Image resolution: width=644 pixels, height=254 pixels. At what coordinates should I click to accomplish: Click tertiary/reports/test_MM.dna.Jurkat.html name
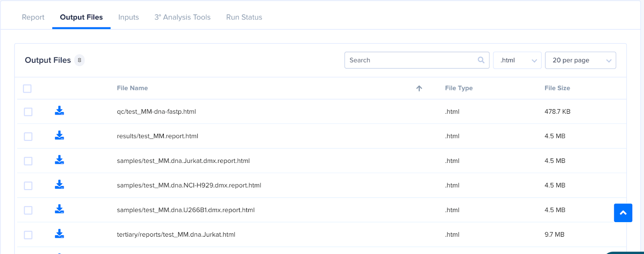click(176, 235)
